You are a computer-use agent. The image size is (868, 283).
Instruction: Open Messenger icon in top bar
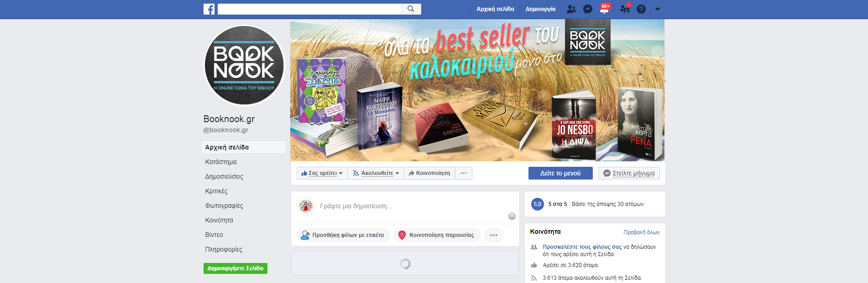click(x=588, y=9)
